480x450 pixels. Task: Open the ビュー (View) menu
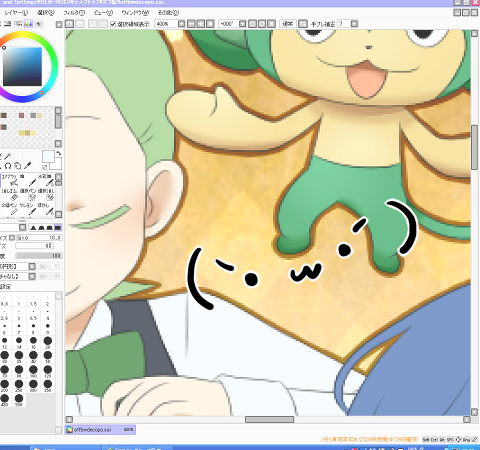click(x=103, y=13)
